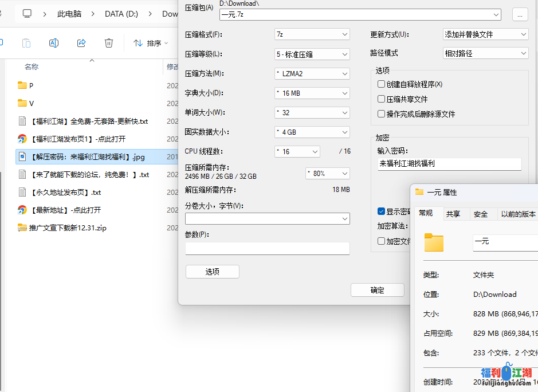Click the 选项 button in the dialog

point(212,271)
